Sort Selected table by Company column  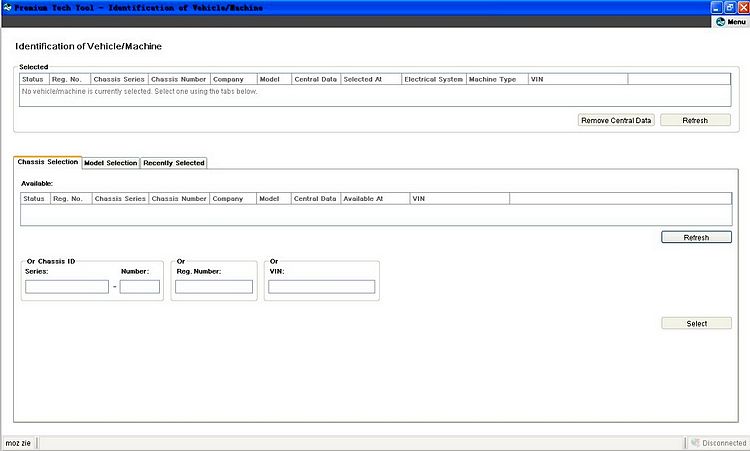tap(233, 79)
